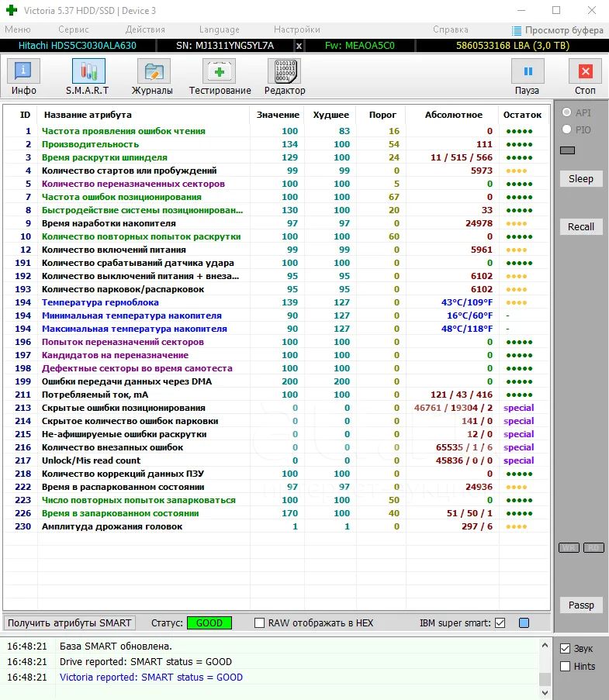This screenshot has height=700, width=609.
Task: Open the Language menu
Action: (x=219, y=29)
